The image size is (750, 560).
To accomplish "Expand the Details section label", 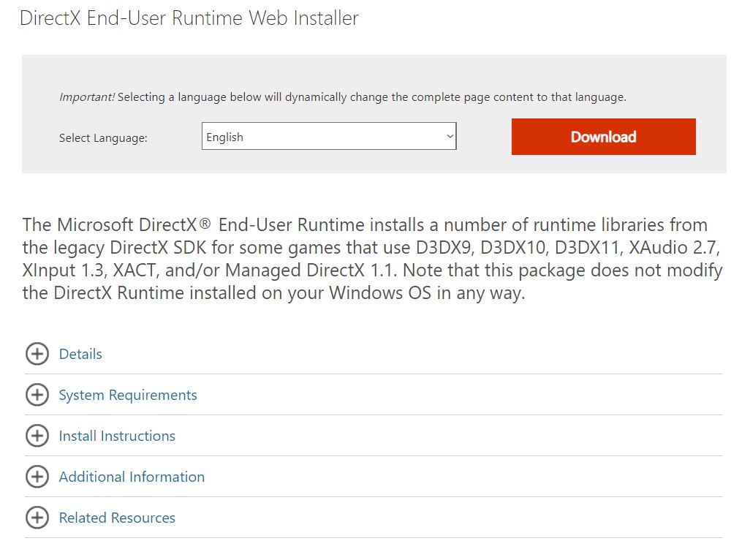I will pyautogui.click(x=80, y=354).
